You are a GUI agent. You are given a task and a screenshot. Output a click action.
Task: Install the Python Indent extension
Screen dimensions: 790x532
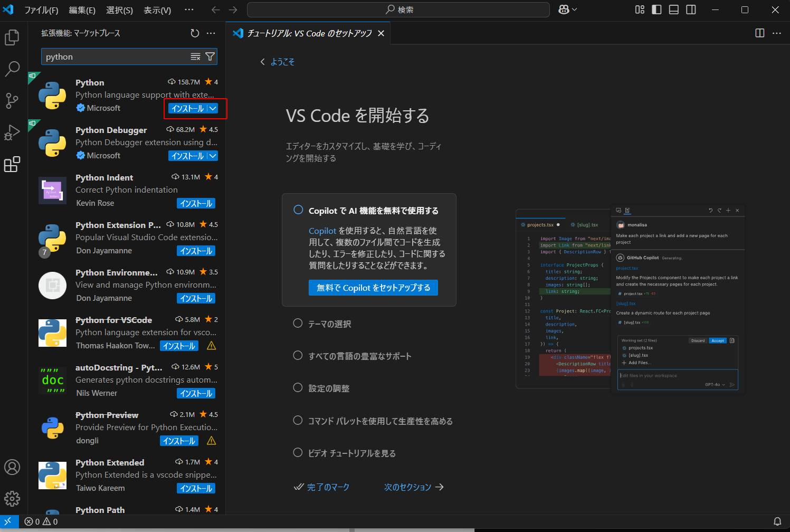pos(196,203)
